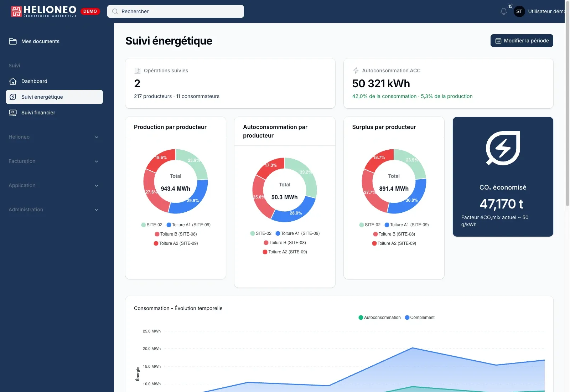Image resolution: width=570 pixels, height=392 pixels.
Task: Click the Suivi énergétique page heading
Action: pos(169,41)
